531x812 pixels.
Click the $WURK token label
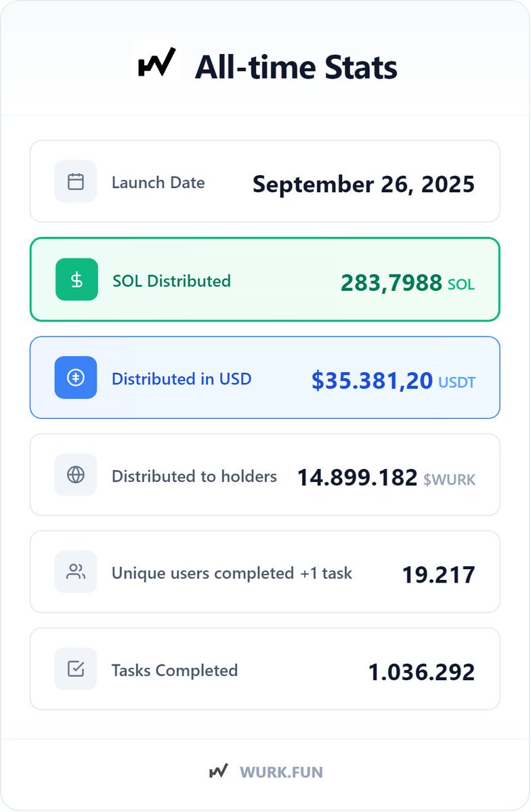(450, 480)
